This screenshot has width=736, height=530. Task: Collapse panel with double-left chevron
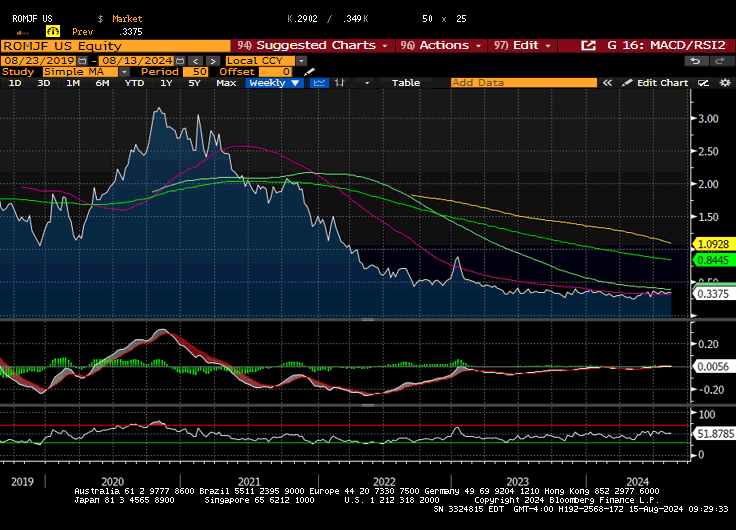coord(607,83)
